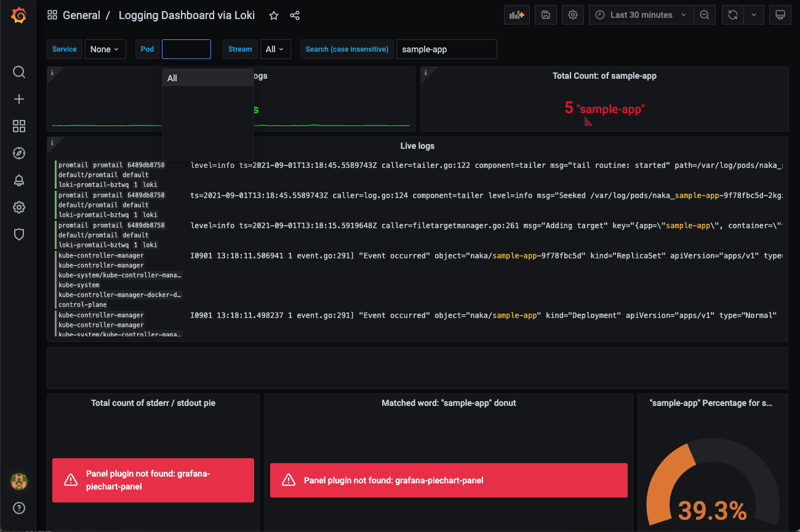Open the Dashboards grid icon in sidebar

pyautogui.click(x=19, y=126)
